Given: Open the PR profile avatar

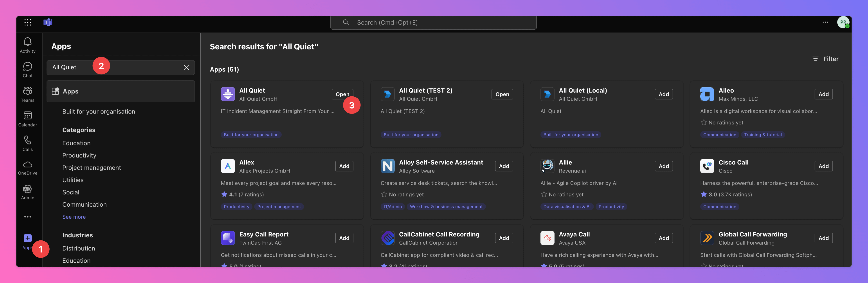Looking at the screenshot, I should 843,23.
